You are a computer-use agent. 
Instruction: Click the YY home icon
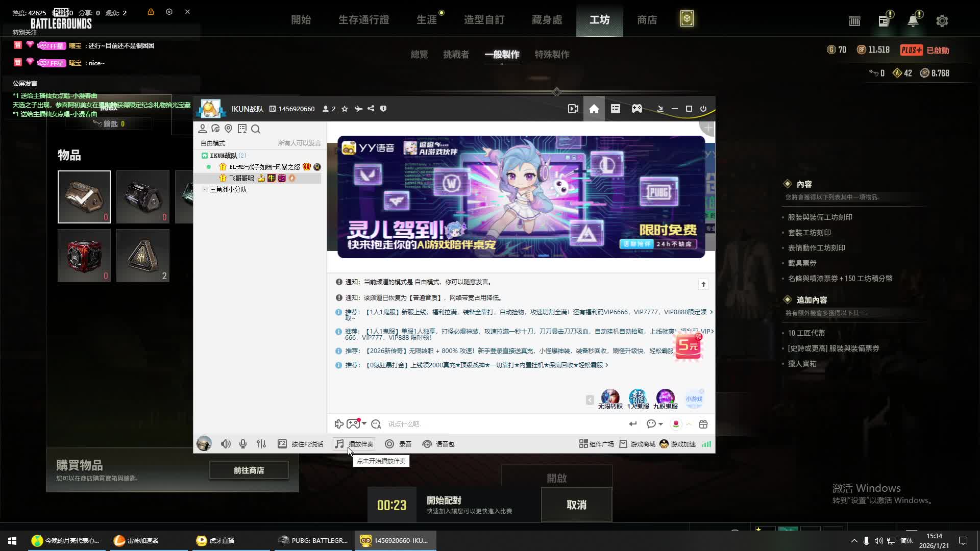[x=594, y=109]
